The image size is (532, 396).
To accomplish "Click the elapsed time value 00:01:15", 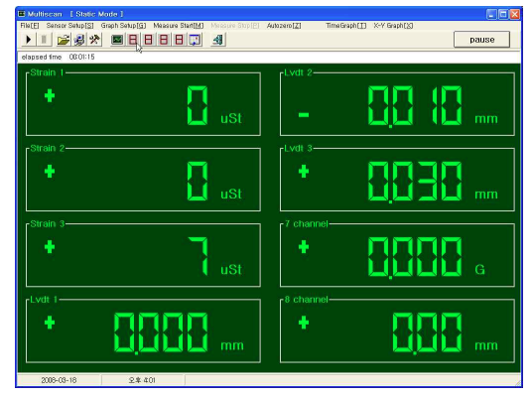I will [x=81, y=57].
